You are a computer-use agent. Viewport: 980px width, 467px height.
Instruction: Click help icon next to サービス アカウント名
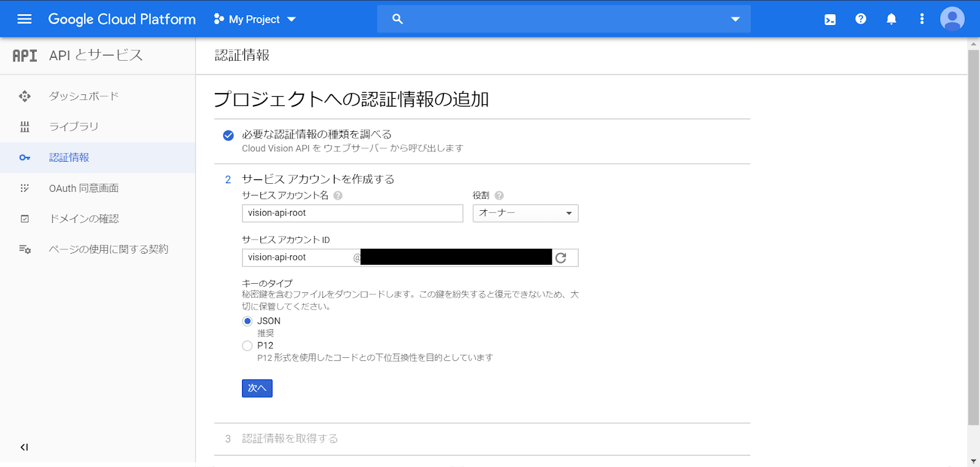pyautogui.click(x=337, y=196)
